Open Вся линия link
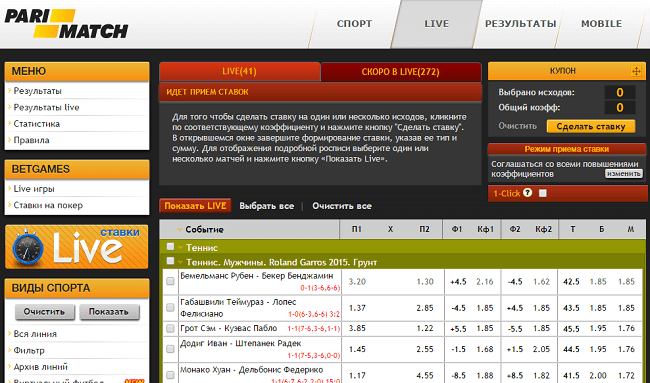 point(35,334)
